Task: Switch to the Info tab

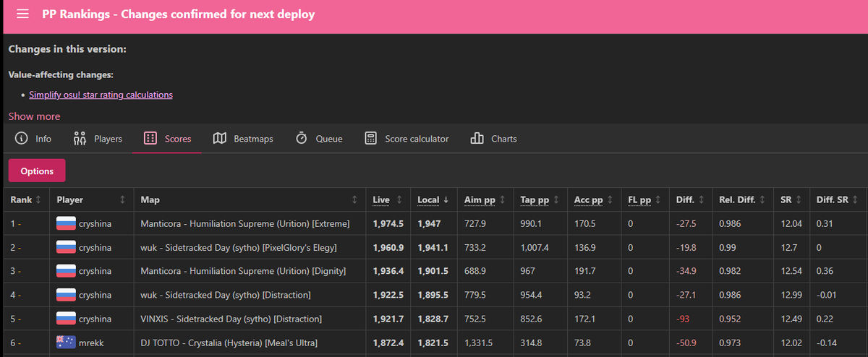Action: 33,138
